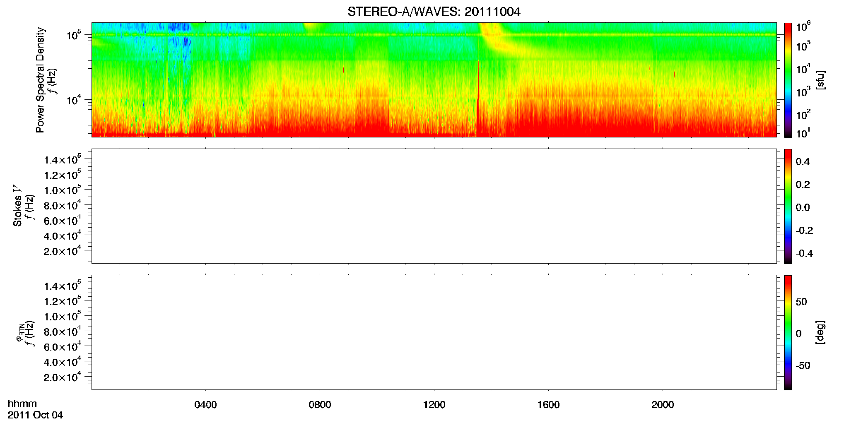Click the Stokes V colorbar
This screenshot has width=868, height=447.
(x=788, y=206)
